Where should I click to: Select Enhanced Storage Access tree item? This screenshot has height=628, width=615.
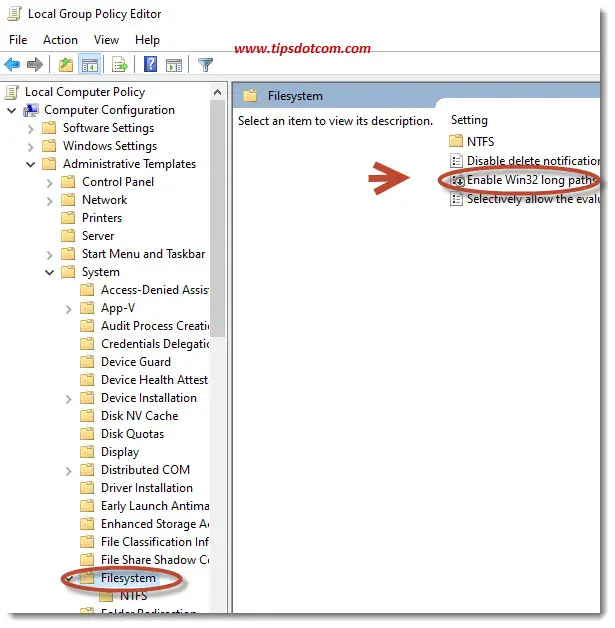click(155, 525)
